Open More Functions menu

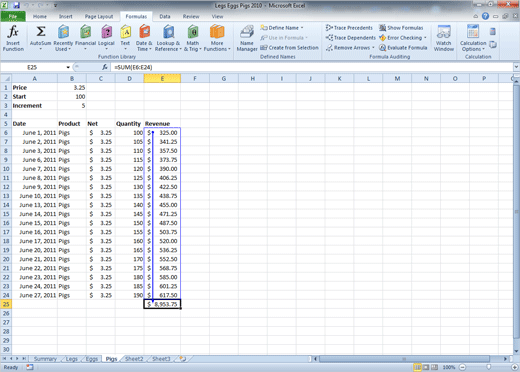217,38
